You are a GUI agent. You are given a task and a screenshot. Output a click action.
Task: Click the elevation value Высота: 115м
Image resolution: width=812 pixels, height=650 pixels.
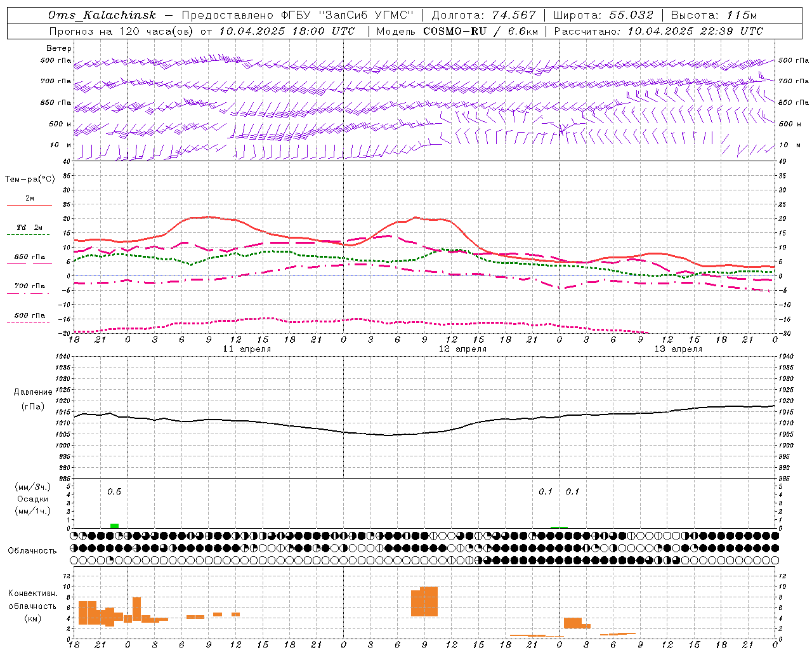(714, 16)
